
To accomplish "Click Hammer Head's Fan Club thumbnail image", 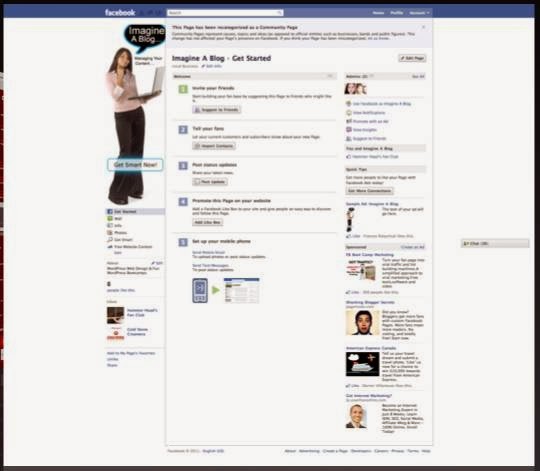I will click(115, 315).
